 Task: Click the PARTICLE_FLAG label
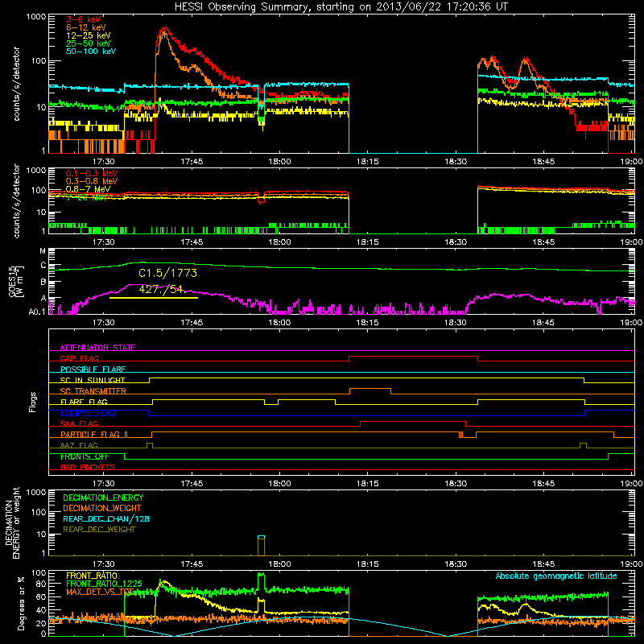pos(90,434)
